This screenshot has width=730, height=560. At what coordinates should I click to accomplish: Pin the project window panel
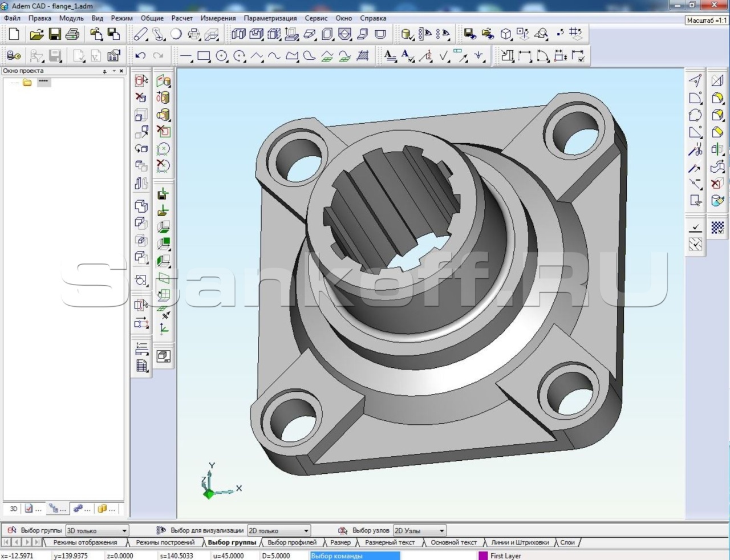[x=104, y=71]
